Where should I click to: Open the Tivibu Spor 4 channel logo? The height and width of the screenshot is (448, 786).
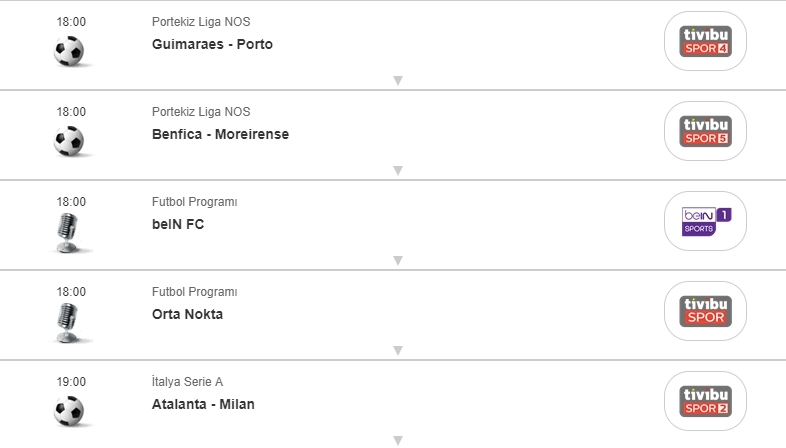pyautogui.click(x=705, y=41)
